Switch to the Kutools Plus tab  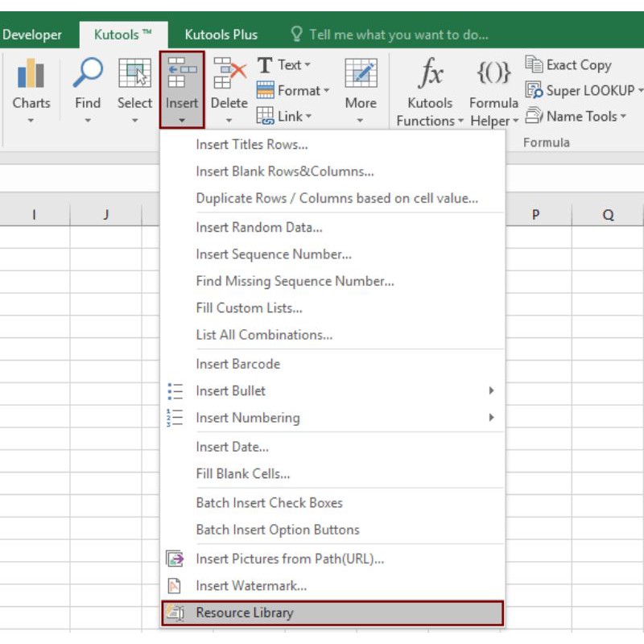point(221,35)
